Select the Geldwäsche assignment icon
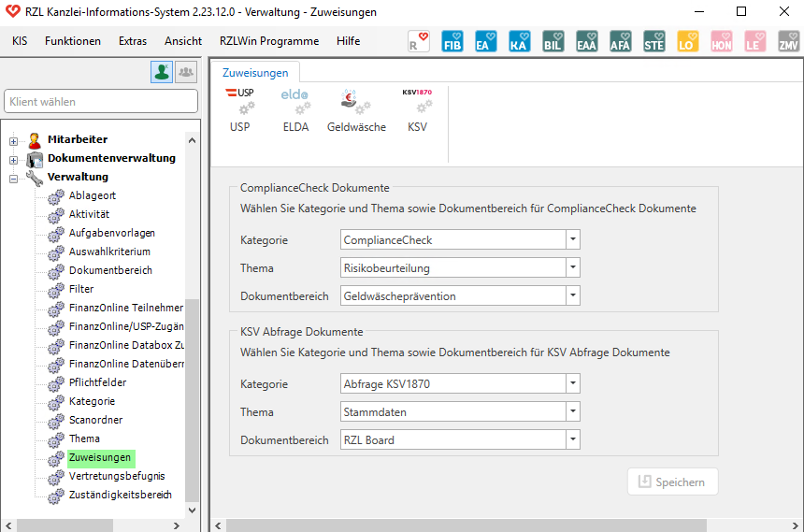This screenshot has width=804, height=532. point(356,109)
